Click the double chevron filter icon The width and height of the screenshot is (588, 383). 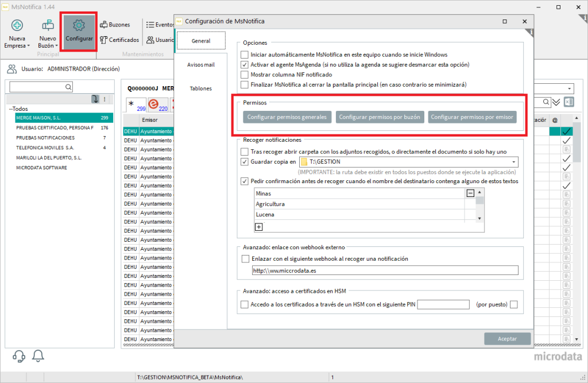556,102
